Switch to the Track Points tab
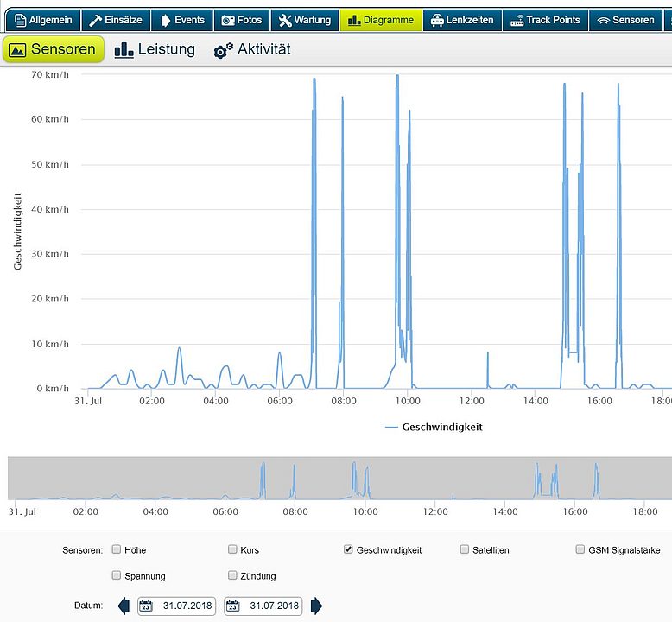The height and width of the screenshot is (622, 672). pyautogui.click(x=544, y=20)
